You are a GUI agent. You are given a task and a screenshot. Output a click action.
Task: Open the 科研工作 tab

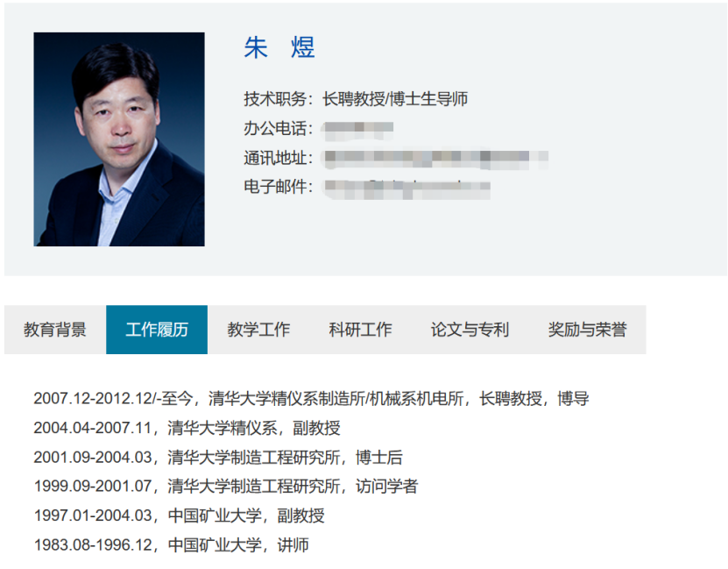pyautogui.click(x=360, y=330)
